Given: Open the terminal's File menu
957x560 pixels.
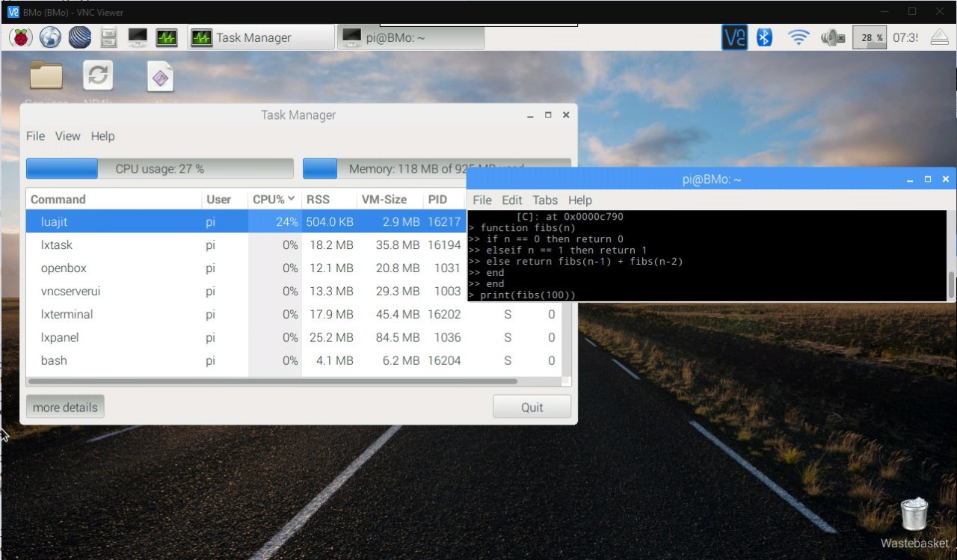Looking at the screenshot, I should [x=482, y=200].
